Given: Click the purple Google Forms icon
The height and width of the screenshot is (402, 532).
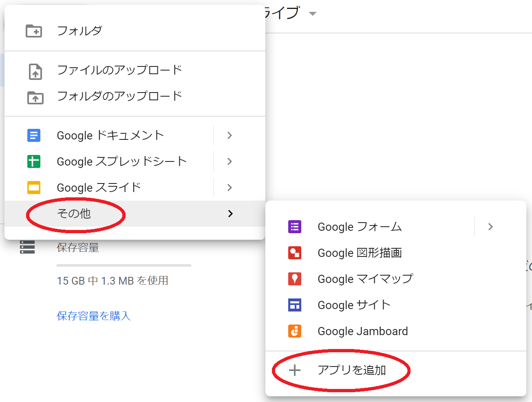Looking at the screenshot, I should tap(295, 227).
